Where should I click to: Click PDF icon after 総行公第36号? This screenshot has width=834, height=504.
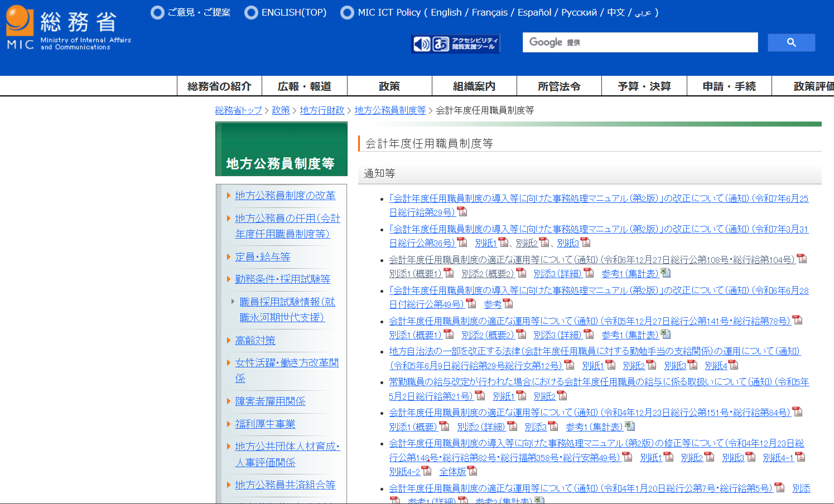coord(462,242)
